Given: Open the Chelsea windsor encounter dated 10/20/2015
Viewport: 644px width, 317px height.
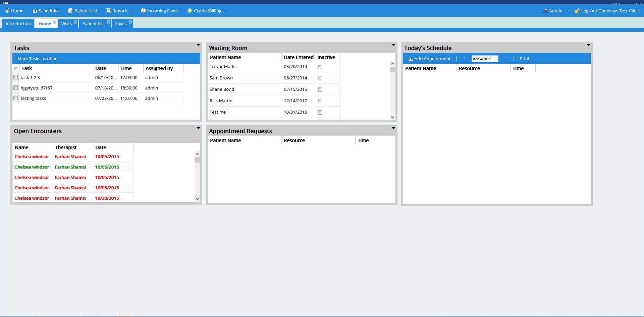Looking at the screenshot, I should [x=73, y=198].
